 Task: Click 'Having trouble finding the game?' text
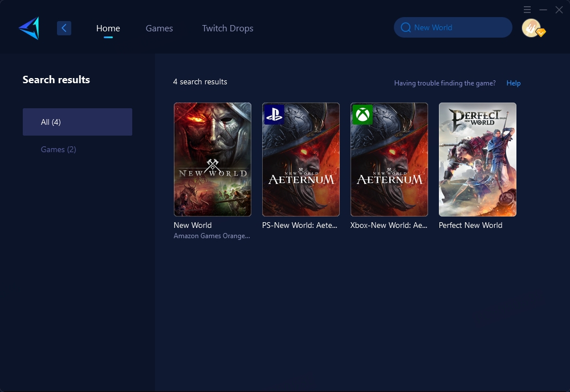point(445,83)
